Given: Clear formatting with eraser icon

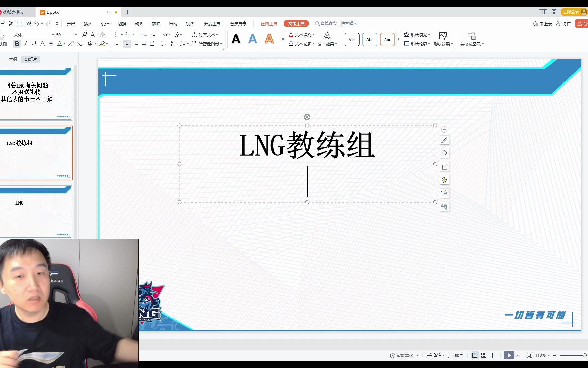Looking at the screenshot, I should pos(102,35).
